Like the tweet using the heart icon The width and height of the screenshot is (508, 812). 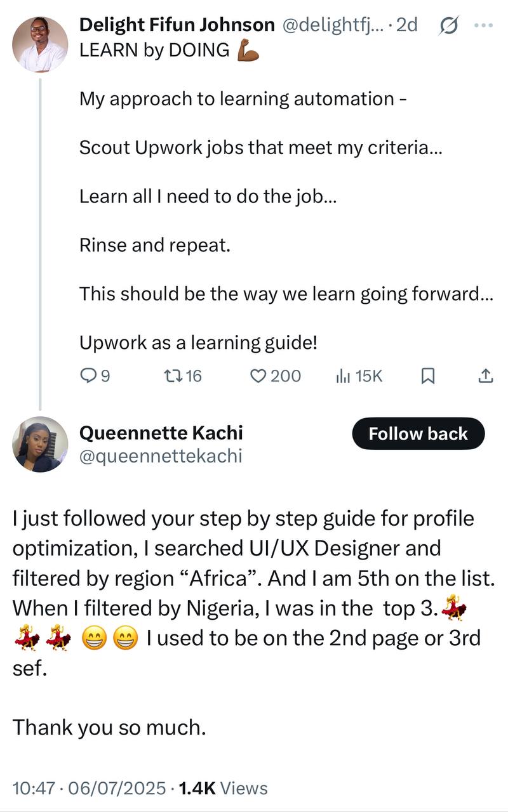tap(257, 376)
